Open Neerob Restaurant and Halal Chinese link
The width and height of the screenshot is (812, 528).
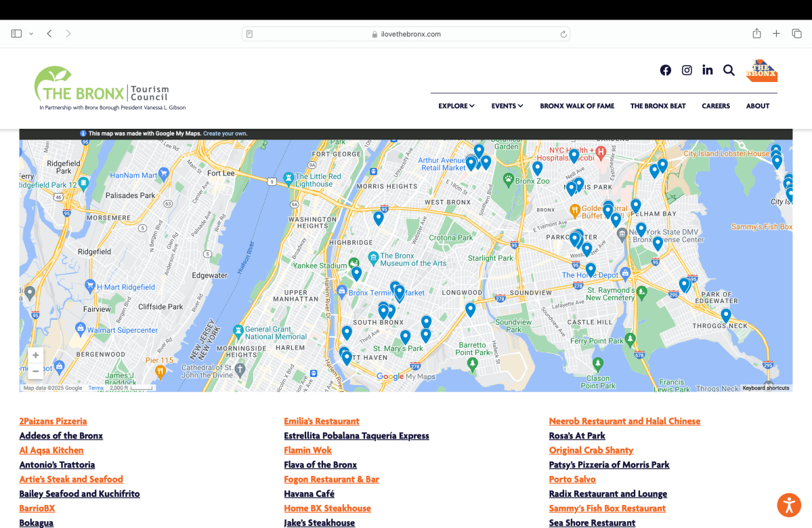point(624,422)
